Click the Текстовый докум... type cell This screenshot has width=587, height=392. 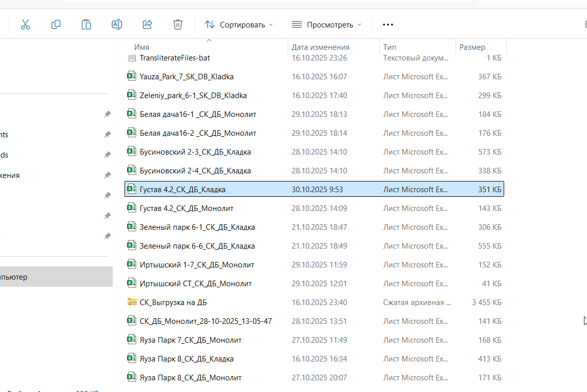tap(416, 58)
